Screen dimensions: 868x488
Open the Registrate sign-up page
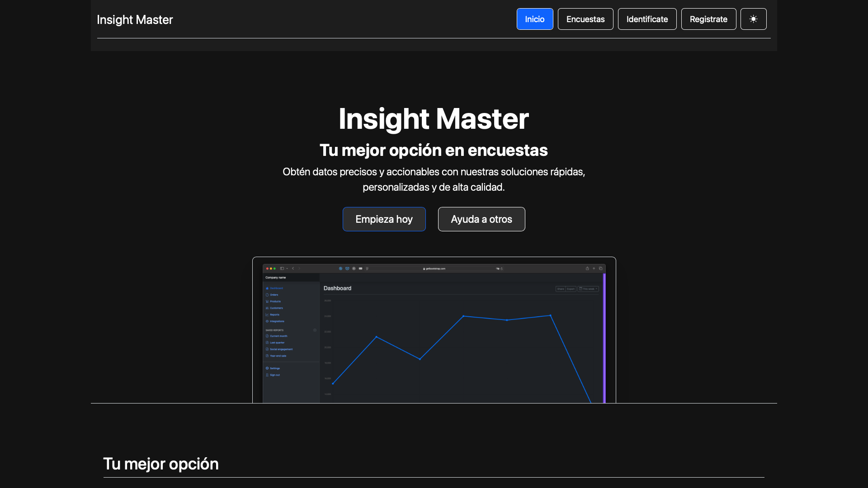tap(708, 19)
